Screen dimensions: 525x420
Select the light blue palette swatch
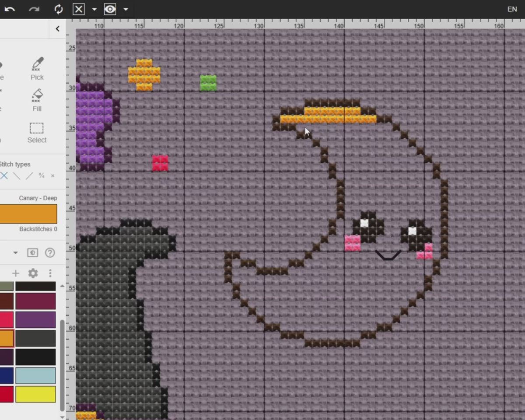click(36, 375)
